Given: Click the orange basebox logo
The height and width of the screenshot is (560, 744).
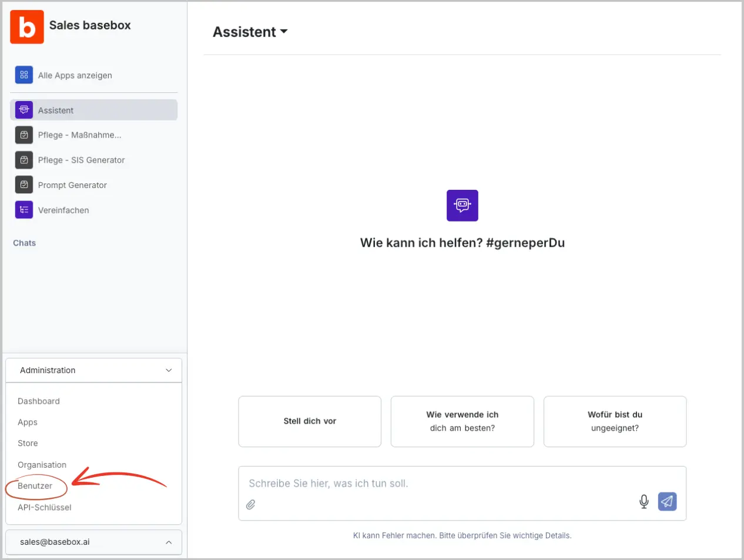Looking at the screenshot, I should [27, 27].
